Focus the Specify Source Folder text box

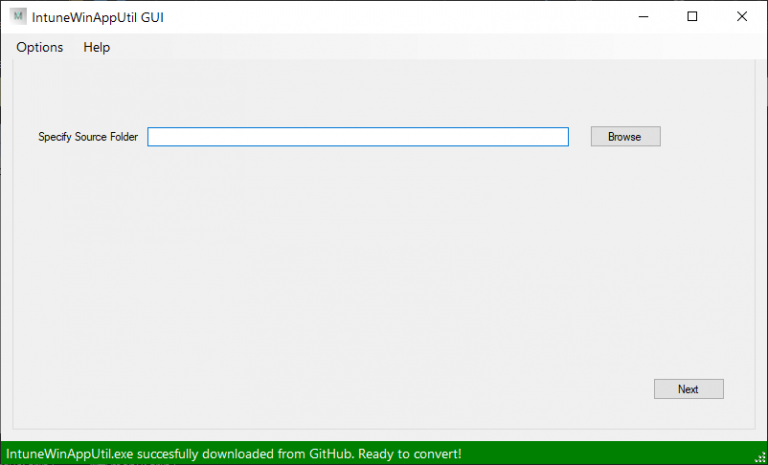[357, 137]
